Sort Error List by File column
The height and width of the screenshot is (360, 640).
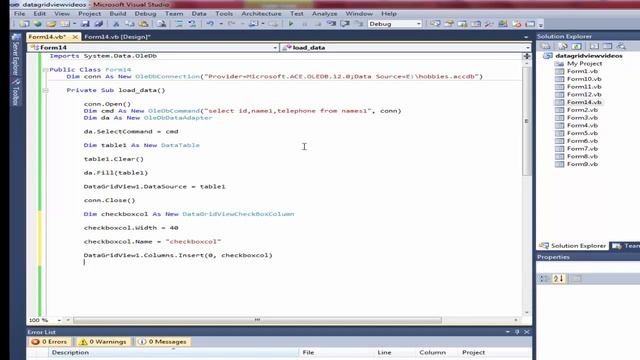337,352
